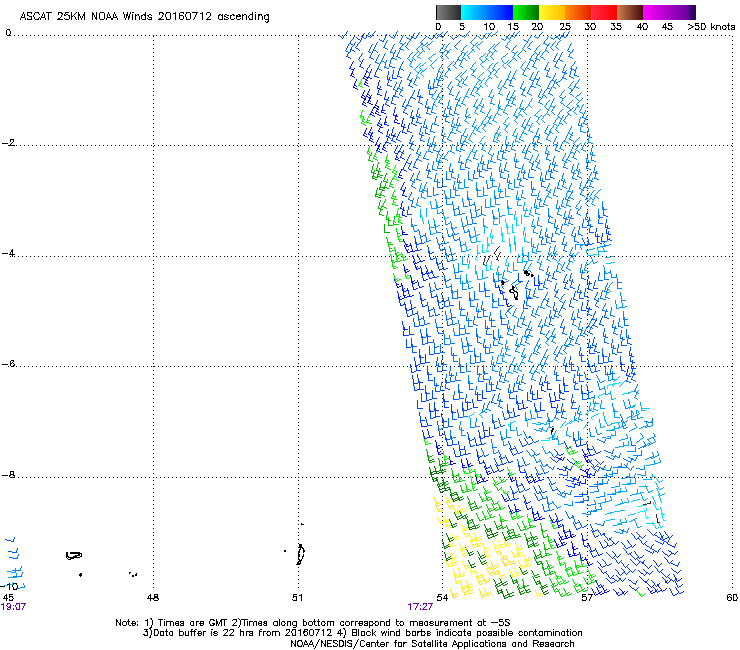
Task: Click the longitude axis label '60'
Action: [x=732, y=598]
